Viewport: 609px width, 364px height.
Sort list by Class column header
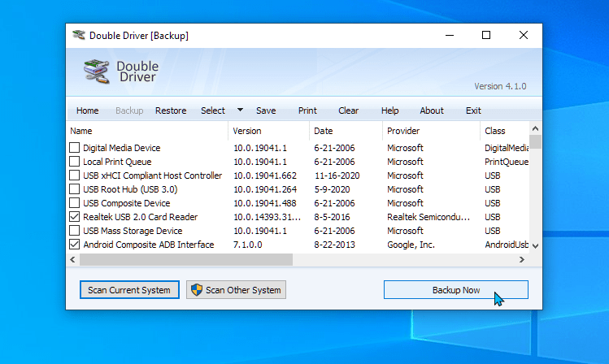point(505,131)
